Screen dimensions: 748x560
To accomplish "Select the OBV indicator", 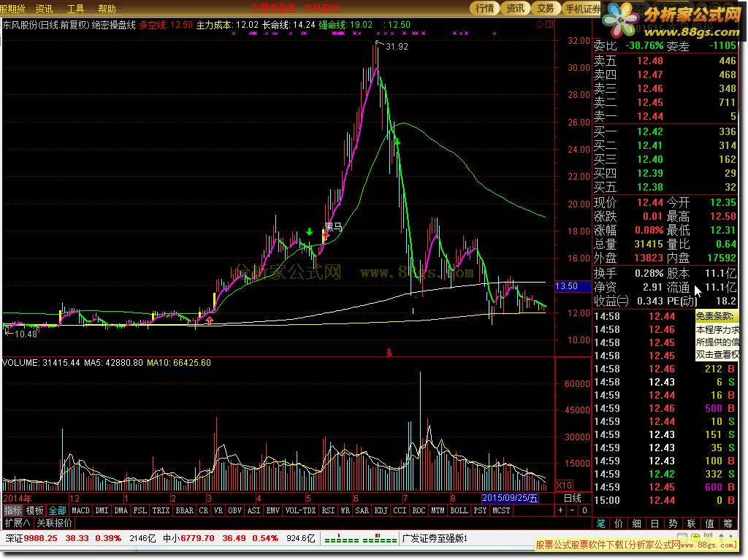I will tap(234, 510).
